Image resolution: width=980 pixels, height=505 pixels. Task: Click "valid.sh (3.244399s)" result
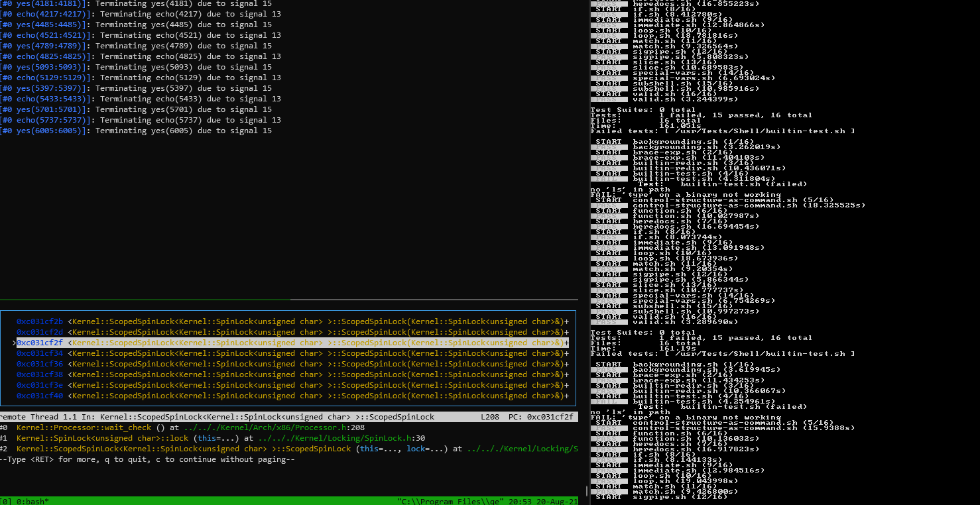tap(686, 99)
